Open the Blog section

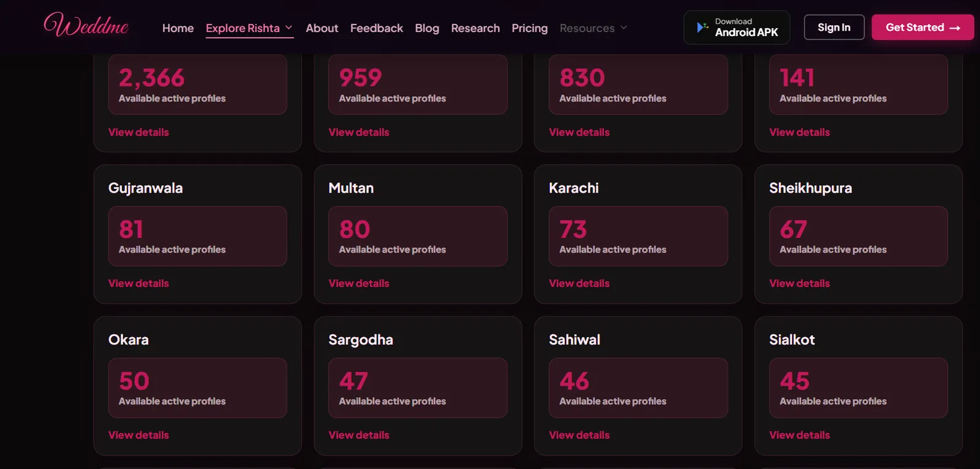click(427, 28)
